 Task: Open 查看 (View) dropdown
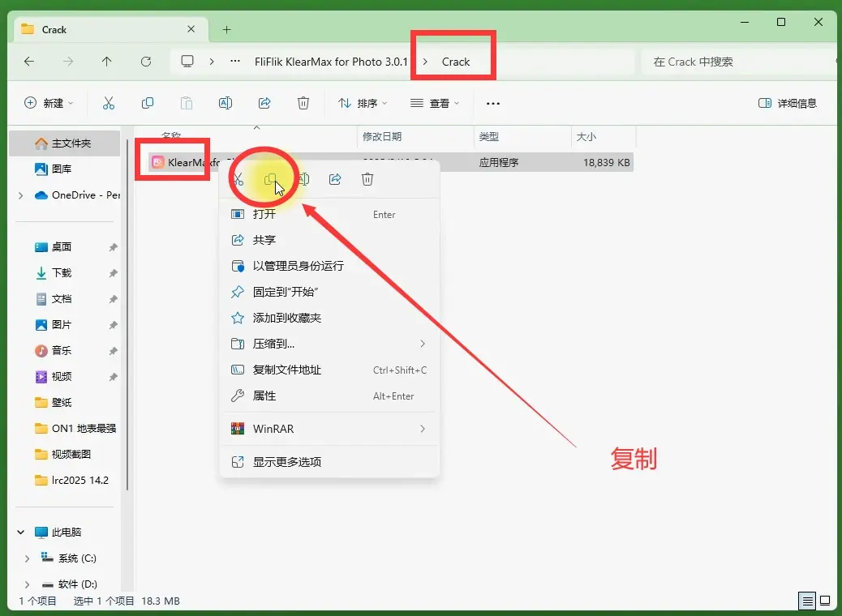tap(435, 103)
